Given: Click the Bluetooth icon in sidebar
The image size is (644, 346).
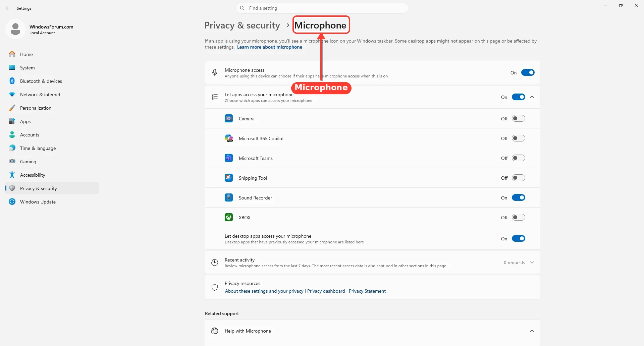Looking at the screenshot, I should (x=12, y=81).
